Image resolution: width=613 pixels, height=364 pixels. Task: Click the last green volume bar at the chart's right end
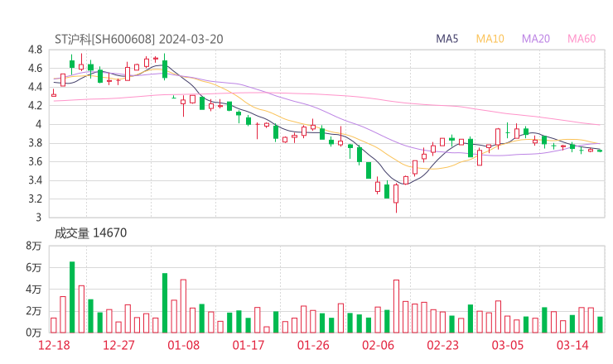(600, 325)
